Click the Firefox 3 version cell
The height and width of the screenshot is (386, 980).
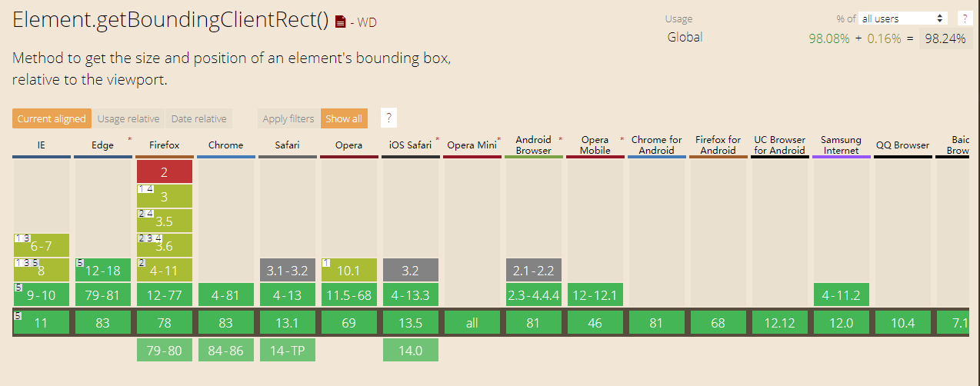(164, 196)
